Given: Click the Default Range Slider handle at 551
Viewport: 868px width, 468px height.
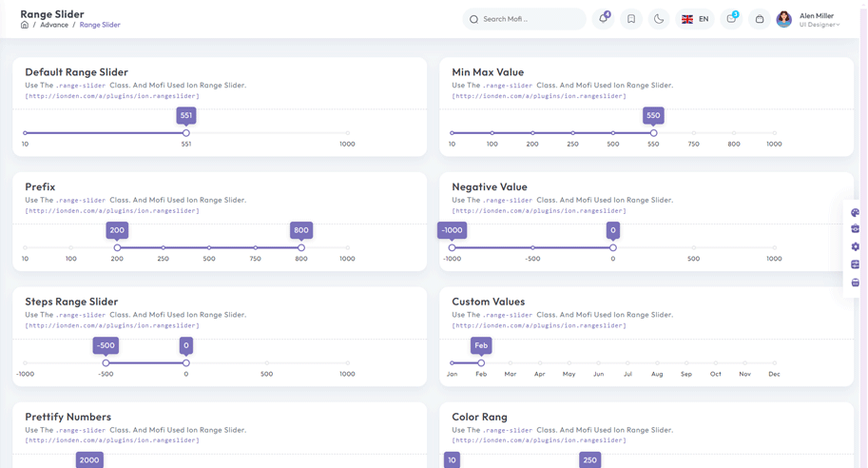Looking at the screenshot, I should pyautogui.click(x=186, y=133).
